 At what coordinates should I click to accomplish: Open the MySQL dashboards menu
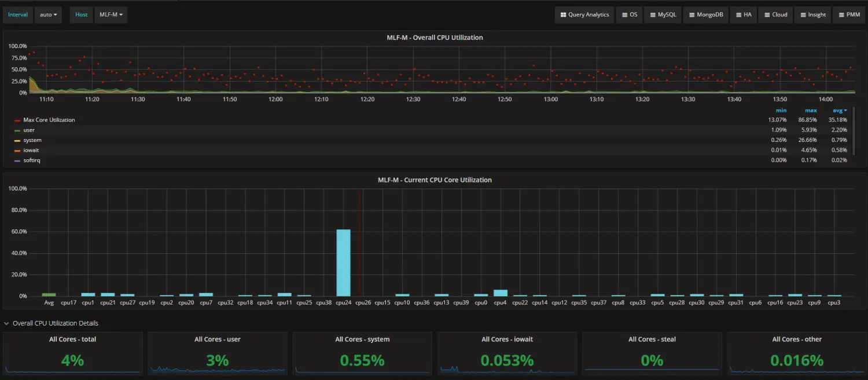[x=663, y=14]
